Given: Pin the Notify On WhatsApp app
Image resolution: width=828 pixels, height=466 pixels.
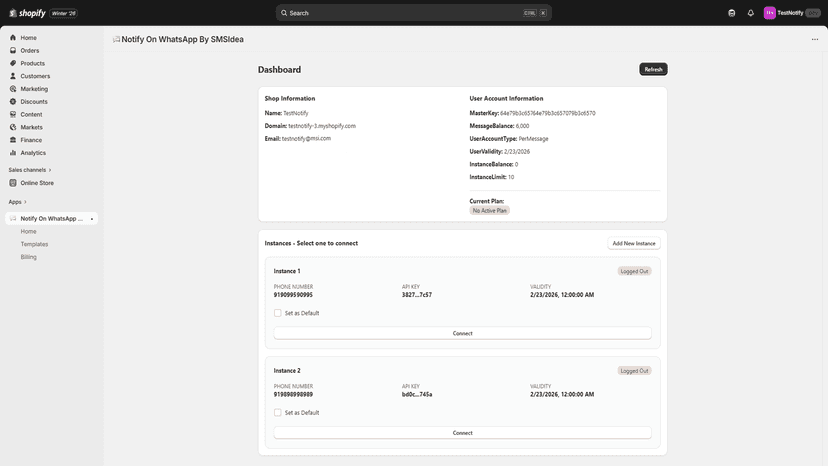Looking at the screenshot, I should point(92,219).
